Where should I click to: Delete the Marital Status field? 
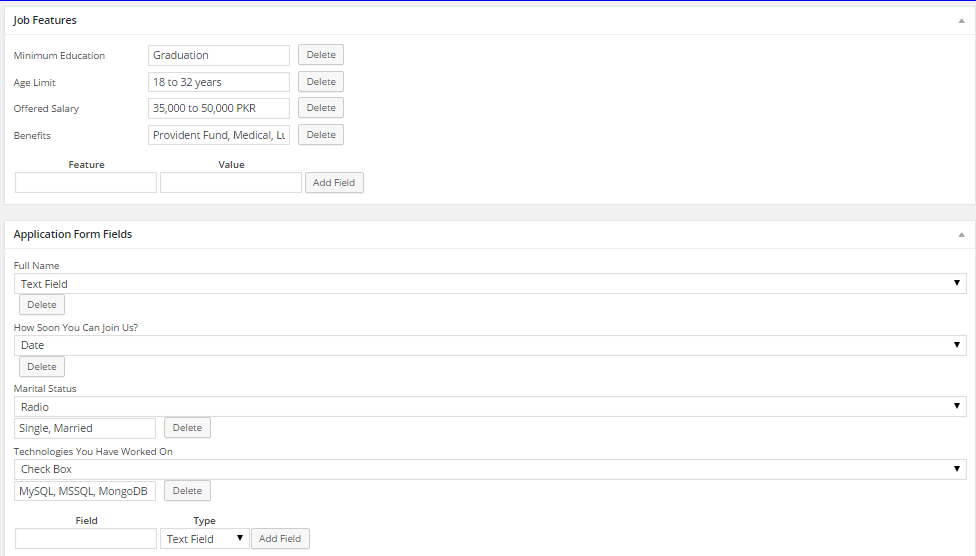pyautogui.click(x=187, y=428)
